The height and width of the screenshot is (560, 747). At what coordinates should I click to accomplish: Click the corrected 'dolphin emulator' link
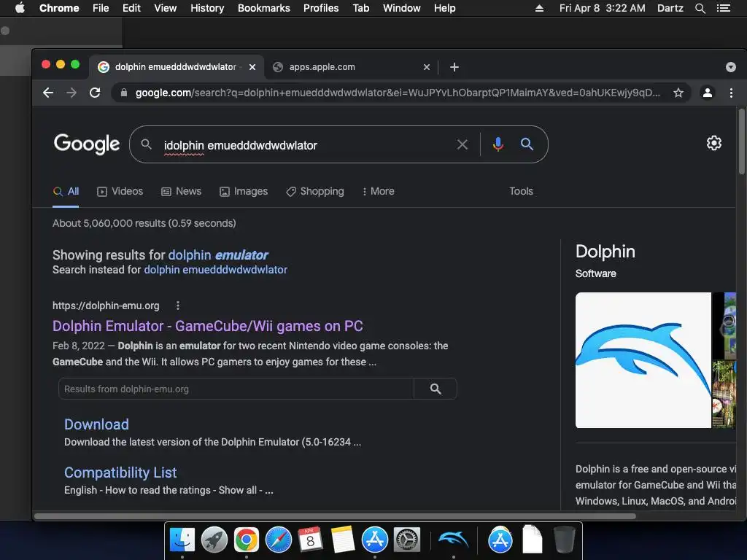218,255
